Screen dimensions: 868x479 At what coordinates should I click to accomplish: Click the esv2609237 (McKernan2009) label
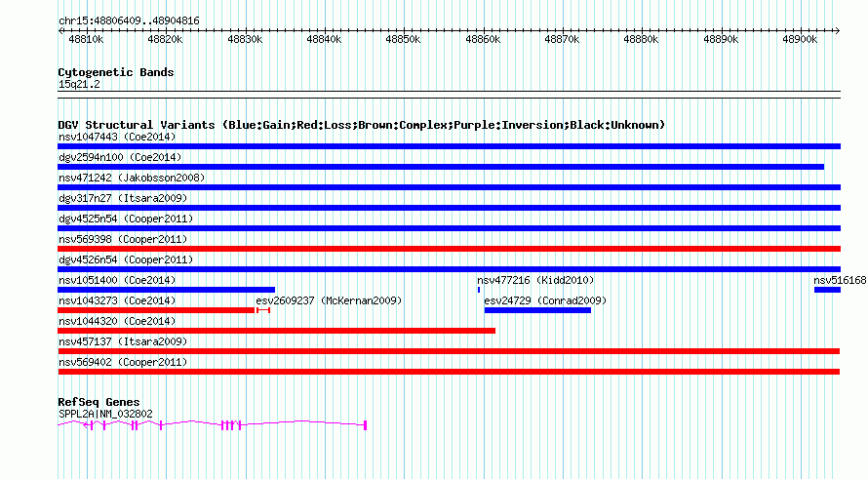(x=329, y=300)
